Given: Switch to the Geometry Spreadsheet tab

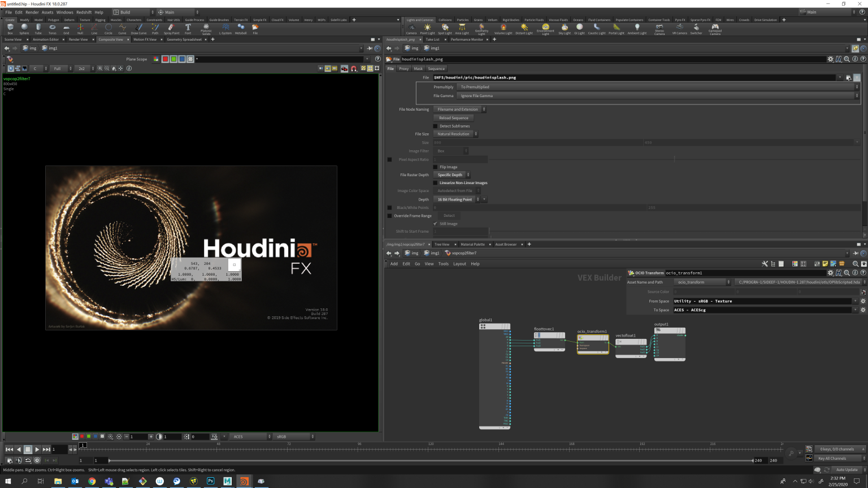Looking at the screenshot, I should click(x=184, y=40).
